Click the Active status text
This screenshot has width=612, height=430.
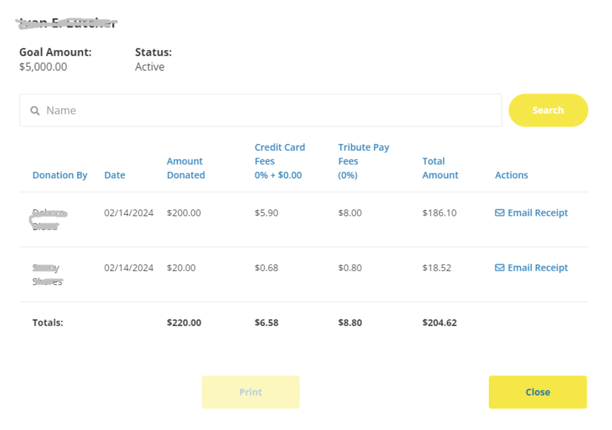pyautogui.click(x=150, y=67)
